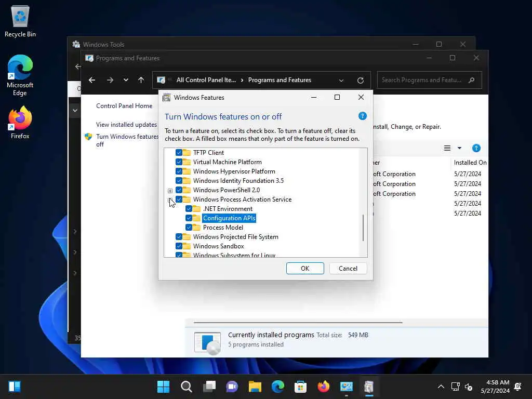
Task: Open Firefox from the taskbar
Action: tap(324, 387)
